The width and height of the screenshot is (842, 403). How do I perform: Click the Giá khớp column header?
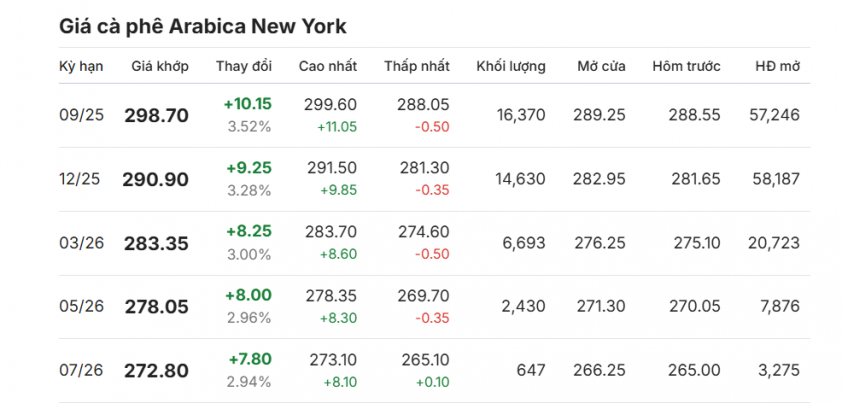160,67
